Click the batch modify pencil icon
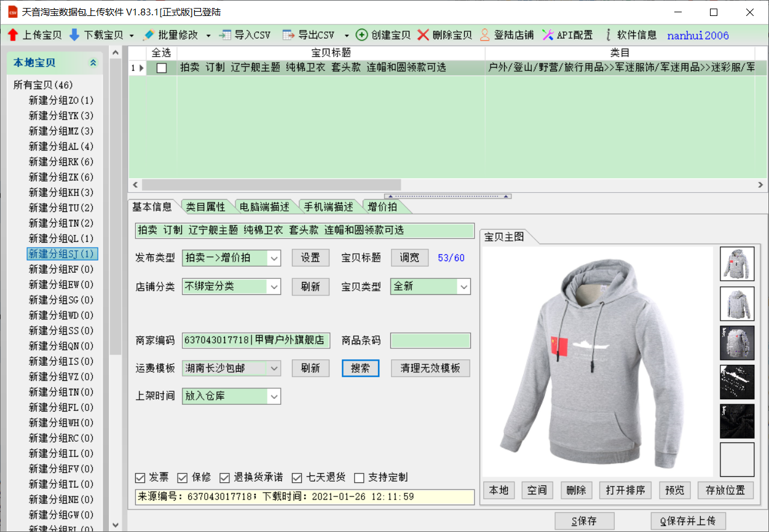 (148, 35)
